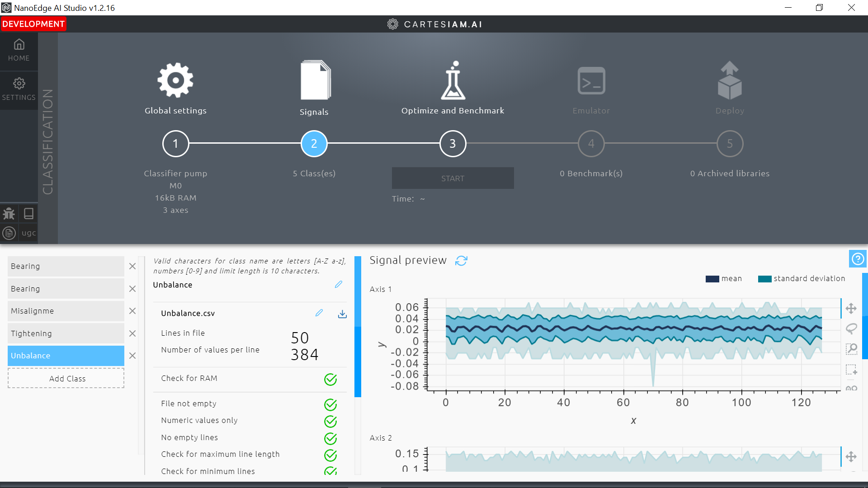Edit the Unbalance class name with the pencil
This screenshot has width=868, height=488.
click(339, 285)
